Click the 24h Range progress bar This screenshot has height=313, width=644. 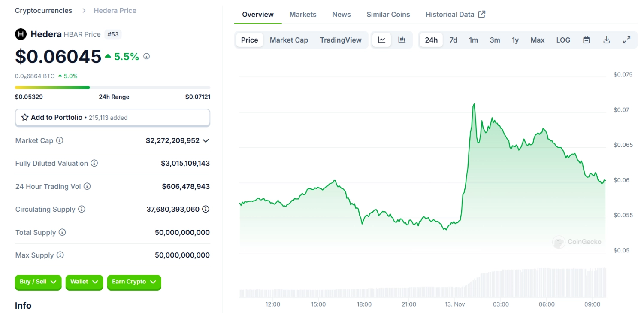click(x=112, y=87)
